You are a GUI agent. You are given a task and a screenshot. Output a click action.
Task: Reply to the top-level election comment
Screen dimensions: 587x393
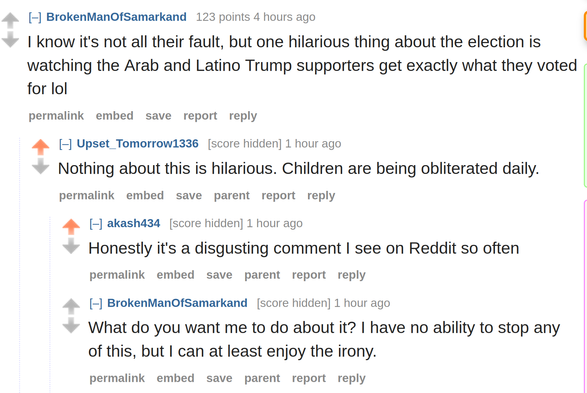click(243, 116)
